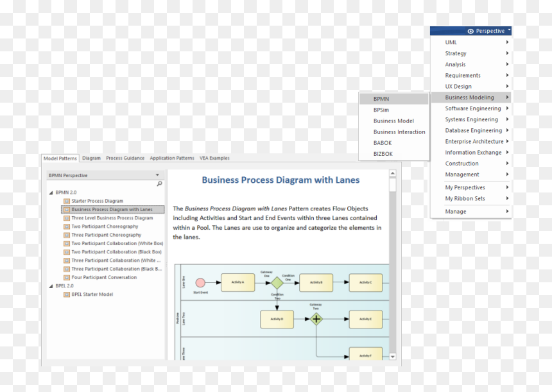Expand the UML submenu arrow
This screenshot has width=552, height=392.
click(507, 42)
